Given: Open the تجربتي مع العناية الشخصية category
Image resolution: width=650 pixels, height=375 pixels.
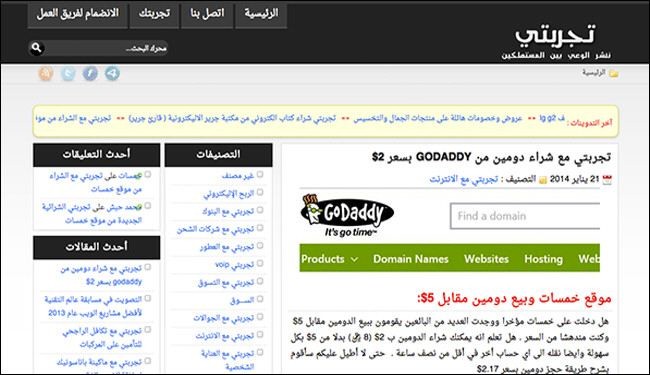Looking at the screenshot, I should pos(228,360).
